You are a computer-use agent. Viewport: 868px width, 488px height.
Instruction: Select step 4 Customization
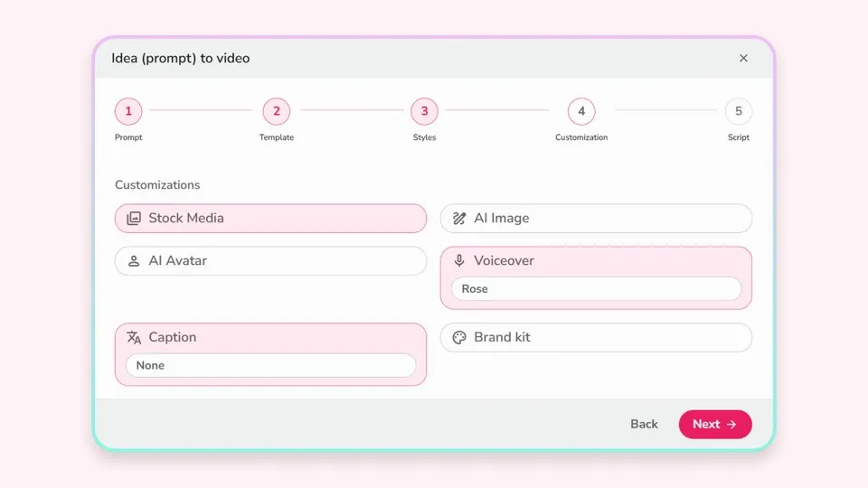point(581,111)
